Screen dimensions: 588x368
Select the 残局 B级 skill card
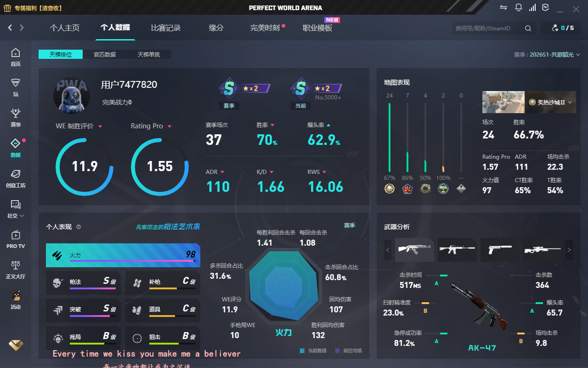[x=83, y=338]
